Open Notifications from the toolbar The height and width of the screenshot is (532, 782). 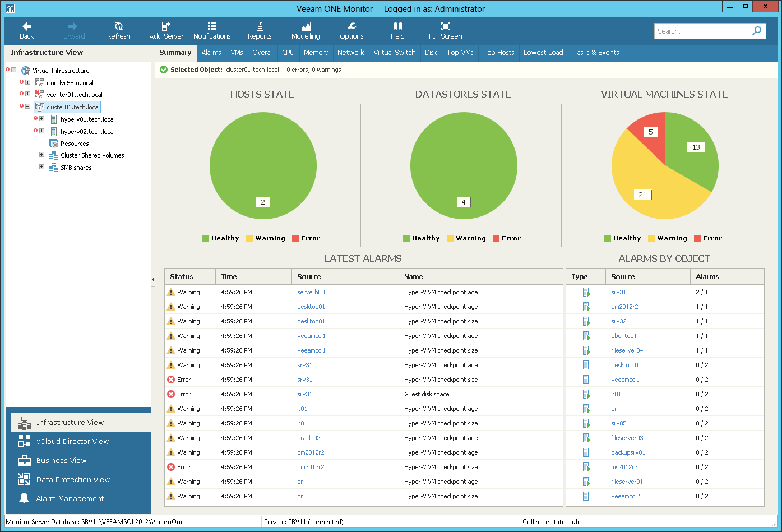tap(212, 31)
